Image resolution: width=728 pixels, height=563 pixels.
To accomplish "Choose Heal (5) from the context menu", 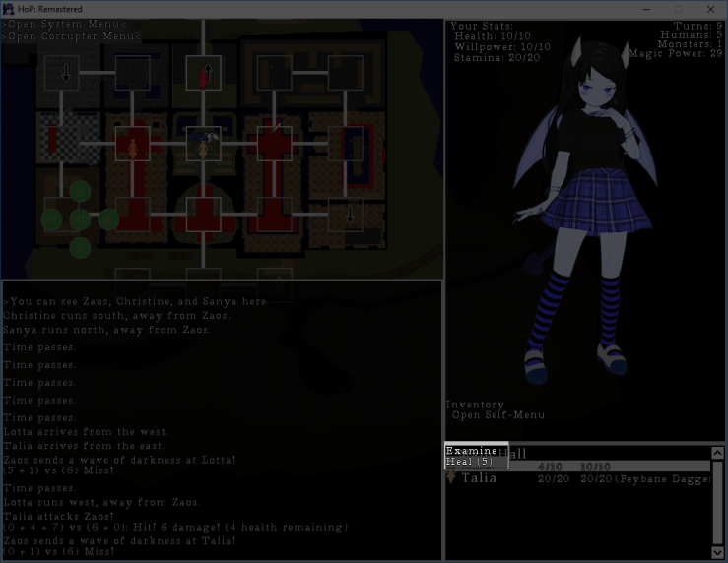I will click(x=469, y=462).
